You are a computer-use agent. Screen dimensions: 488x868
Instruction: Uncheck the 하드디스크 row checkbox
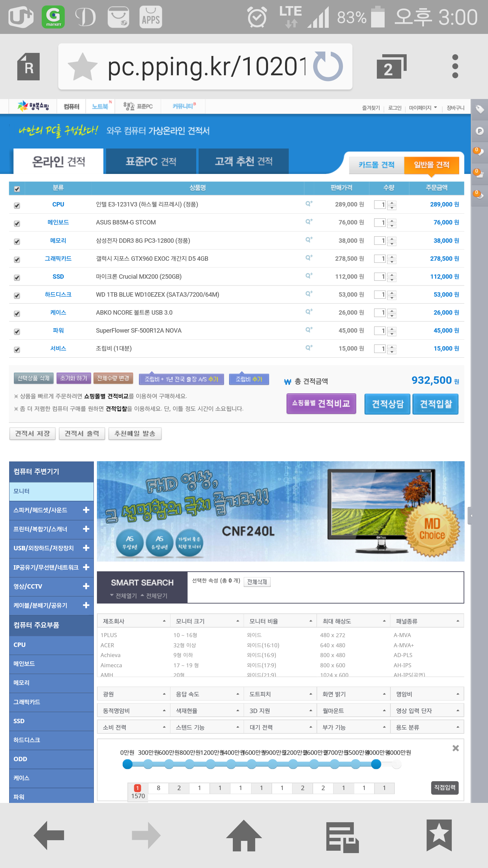click(17, 295)
